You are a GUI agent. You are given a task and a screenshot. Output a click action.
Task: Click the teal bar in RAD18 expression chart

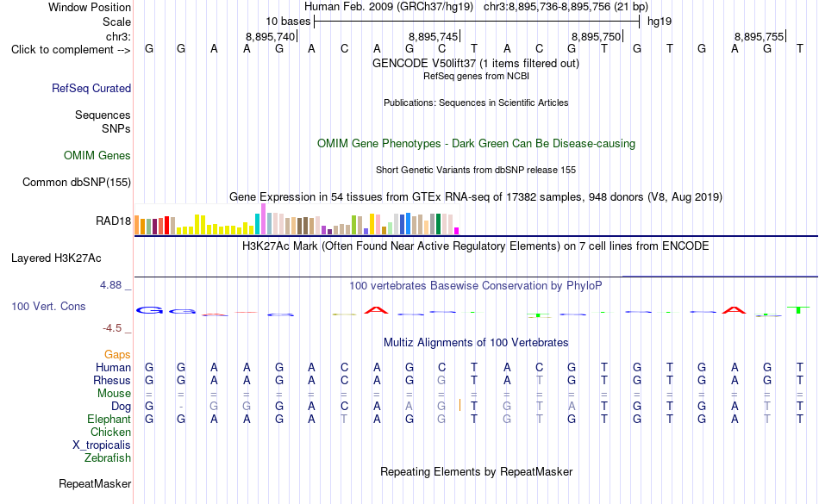pos(258,224)
